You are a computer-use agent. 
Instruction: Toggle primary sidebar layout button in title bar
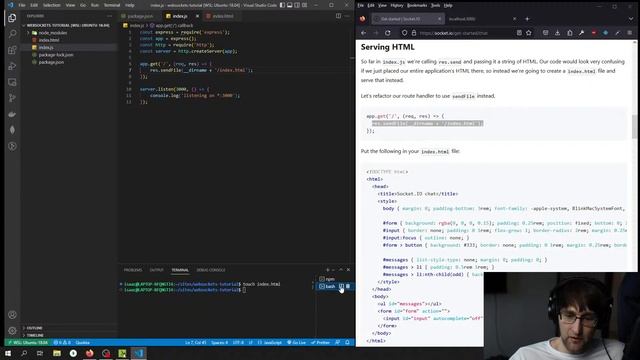coord(282,5)
